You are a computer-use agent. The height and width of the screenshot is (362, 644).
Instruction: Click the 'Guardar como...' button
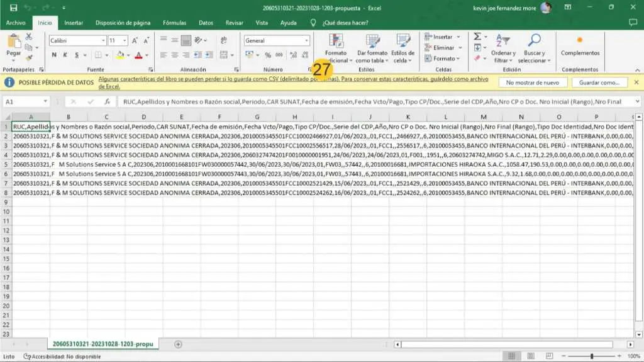[x=599, y=82]
